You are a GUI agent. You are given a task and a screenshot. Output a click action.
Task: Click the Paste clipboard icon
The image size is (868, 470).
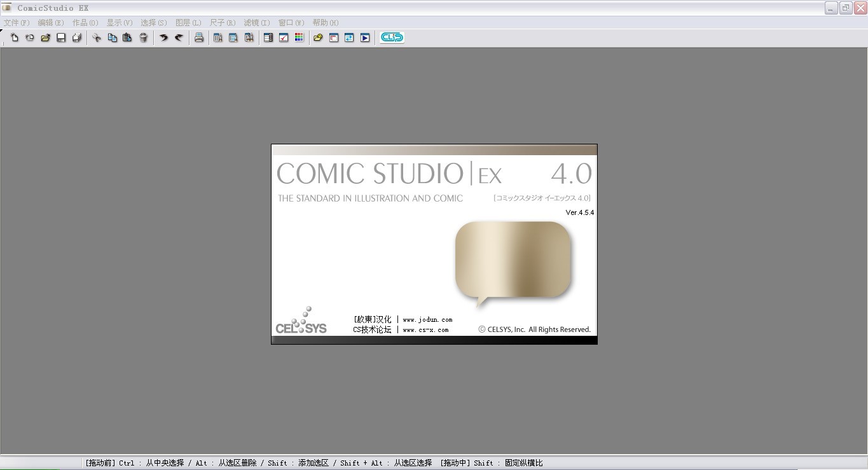[x=127, y=38]
